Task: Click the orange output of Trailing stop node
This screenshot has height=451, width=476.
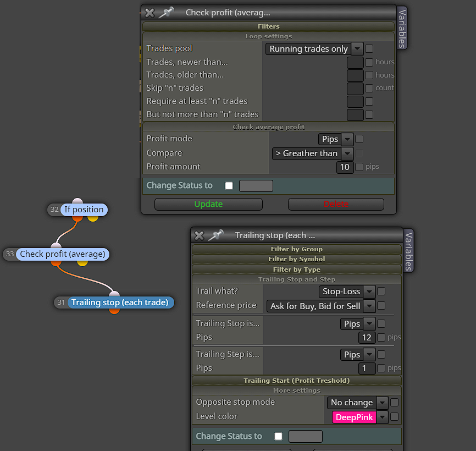Action: [114, 311]
